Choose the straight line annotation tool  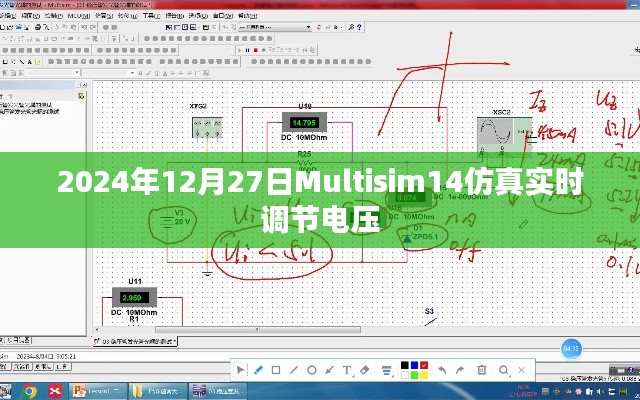point(294,370)
